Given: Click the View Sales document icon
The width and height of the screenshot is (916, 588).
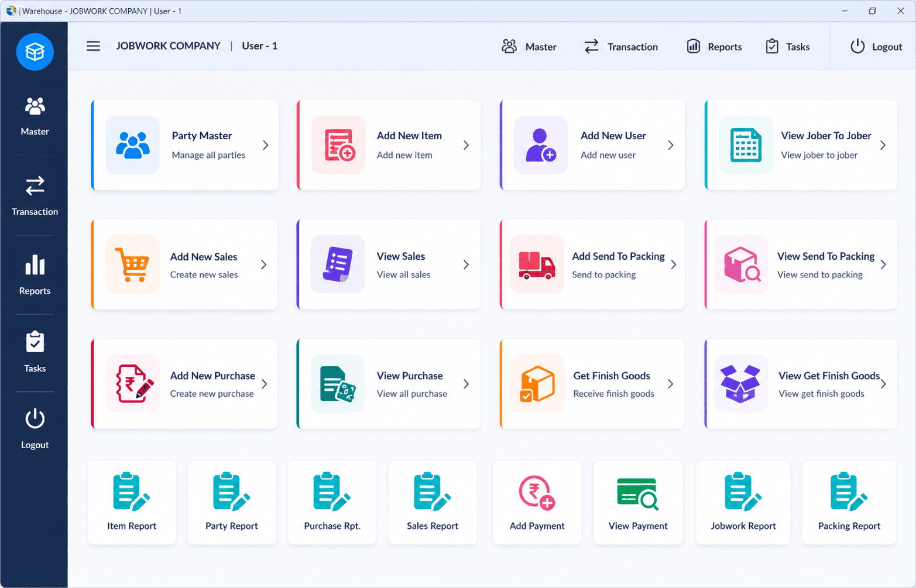Looking at the screenshot, I should [338, 264].
